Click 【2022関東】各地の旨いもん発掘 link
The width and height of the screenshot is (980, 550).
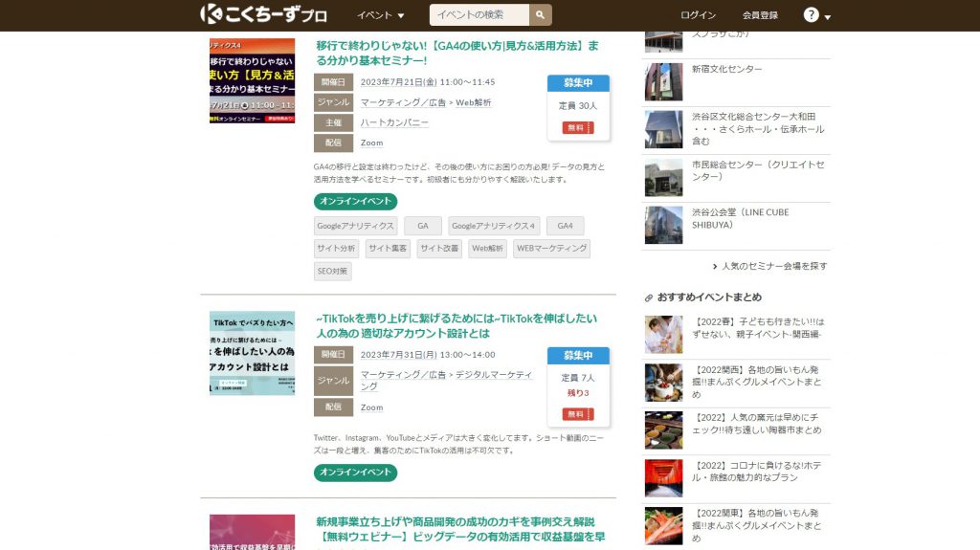[757, 526]
